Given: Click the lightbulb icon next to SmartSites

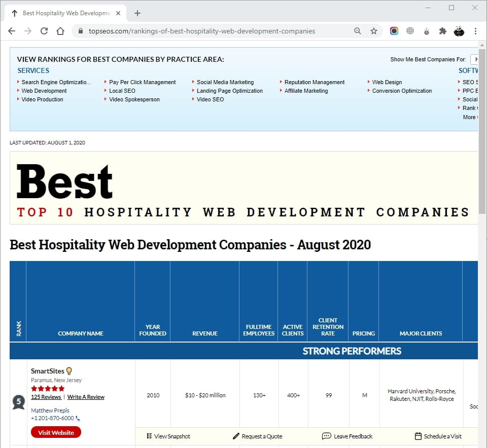Looking at the screenshot, I should click(69, 371).
